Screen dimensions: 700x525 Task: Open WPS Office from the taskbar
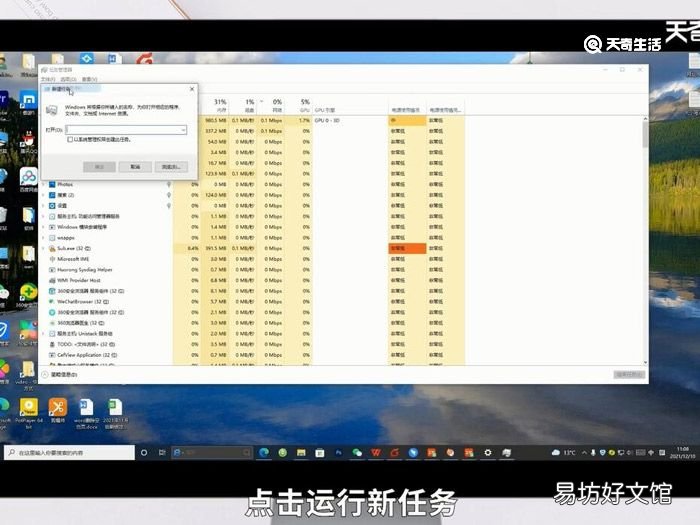376,453
